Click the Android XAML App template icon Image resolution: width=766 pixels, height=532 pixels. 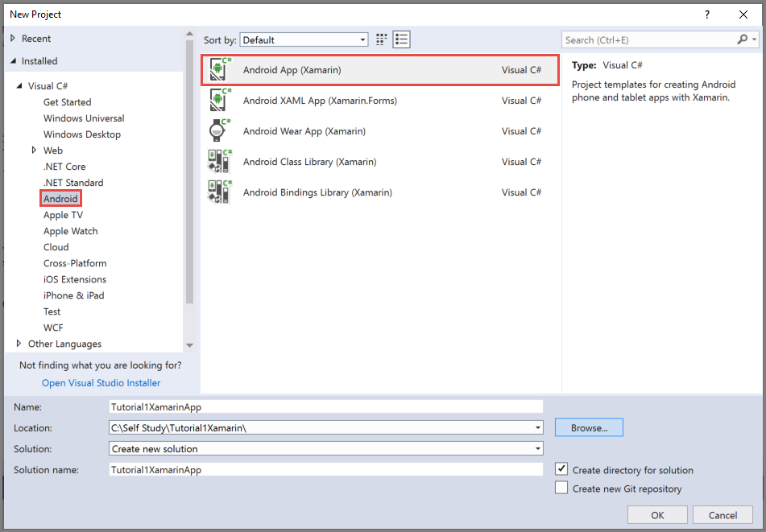[220, 101]
